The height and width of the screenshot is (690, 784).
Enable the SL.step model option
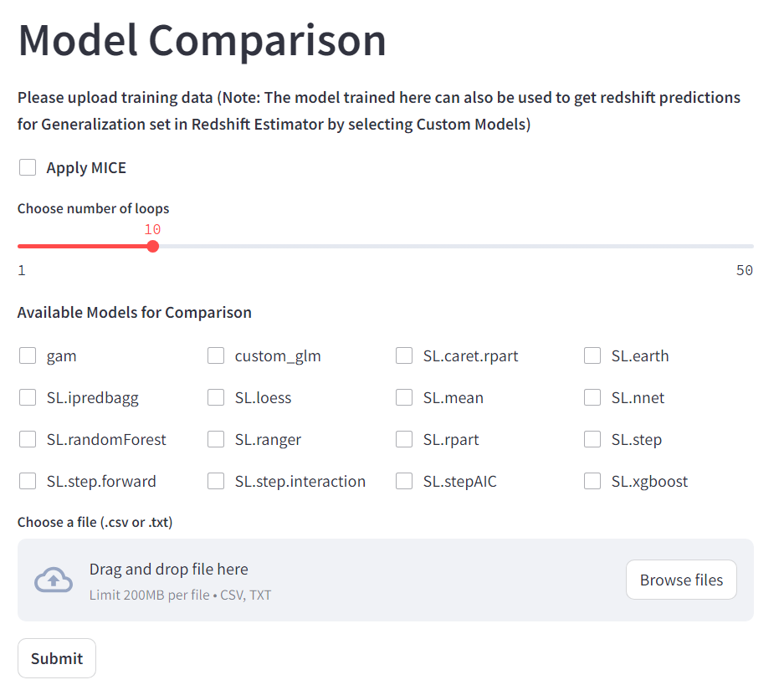[x=592, y=440]
